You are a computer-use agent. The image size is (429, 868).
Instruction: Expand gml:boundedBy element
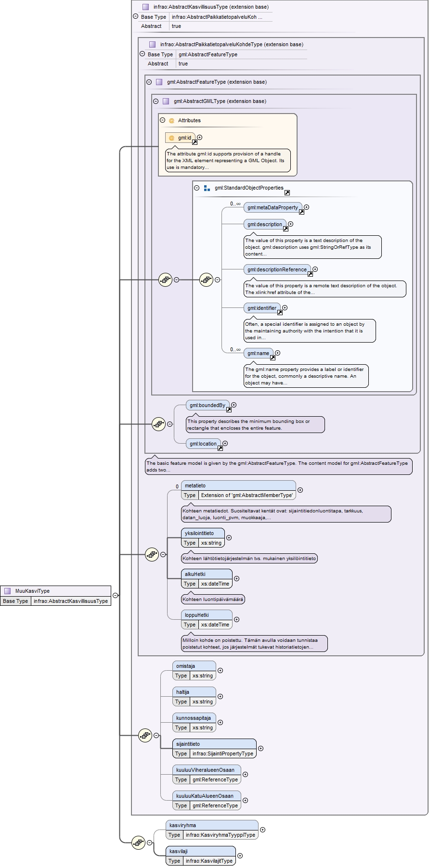click(x=234, y=405)
